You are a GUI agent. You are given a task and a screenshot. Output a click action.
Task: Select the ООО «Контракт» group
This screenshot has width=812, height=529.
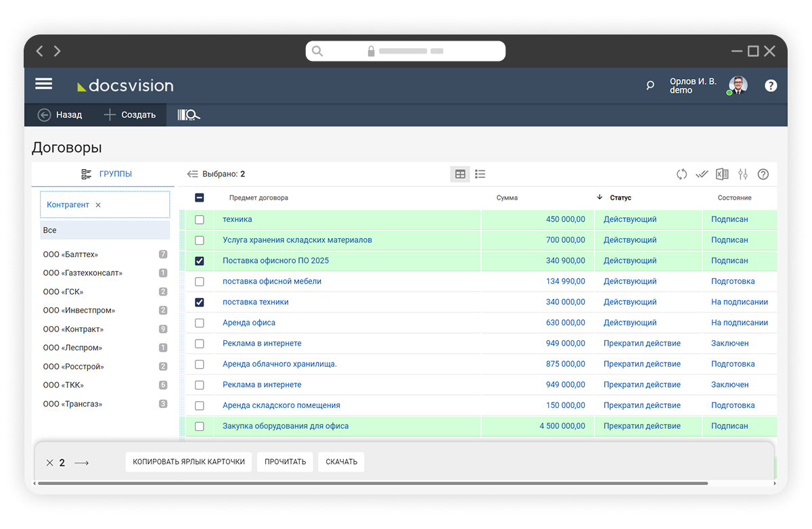pyautogui.click(x=73, y=329)
